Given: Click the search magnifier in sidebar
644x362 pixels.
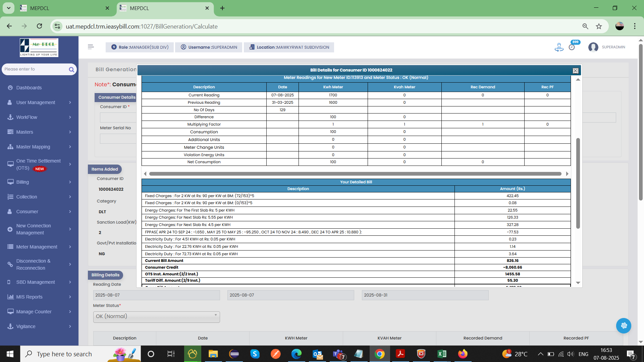Looking at the screenshot, I should point(71,70).
